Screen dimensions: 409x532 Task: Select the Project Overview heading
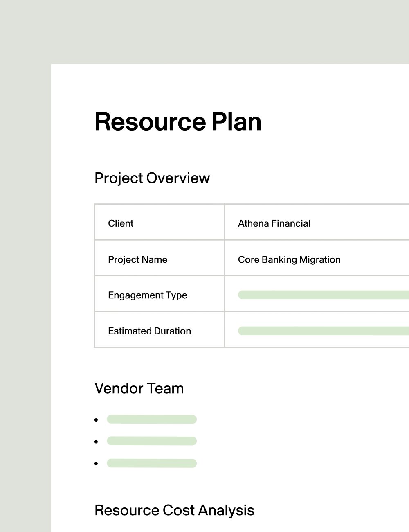(x=152, y=178)
